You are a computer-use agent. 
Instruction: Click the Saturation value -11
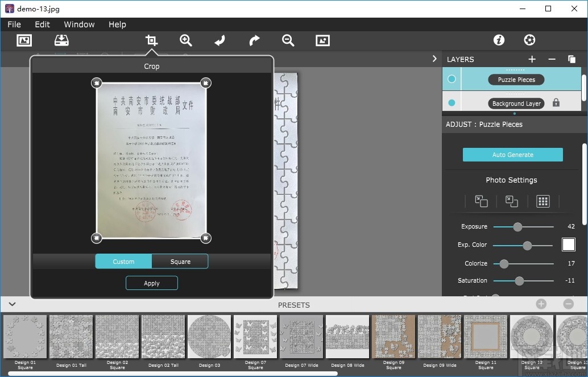click(x=570, y=280)
